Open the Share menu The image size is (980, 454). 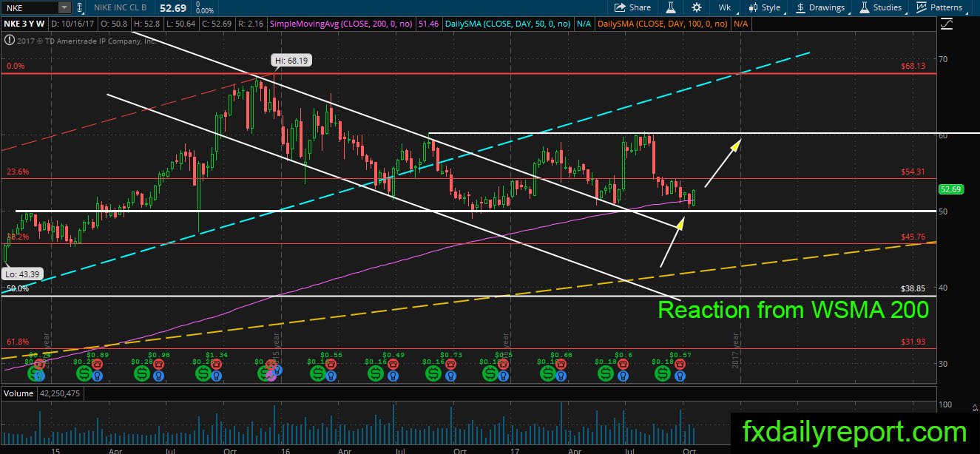coord(633,7)
